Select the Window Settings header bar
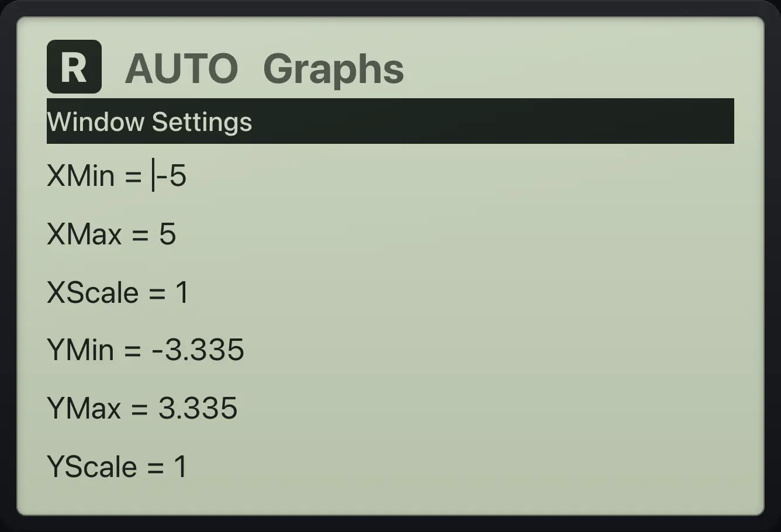This screenshot has height=532, width=781. click(390, 121)
